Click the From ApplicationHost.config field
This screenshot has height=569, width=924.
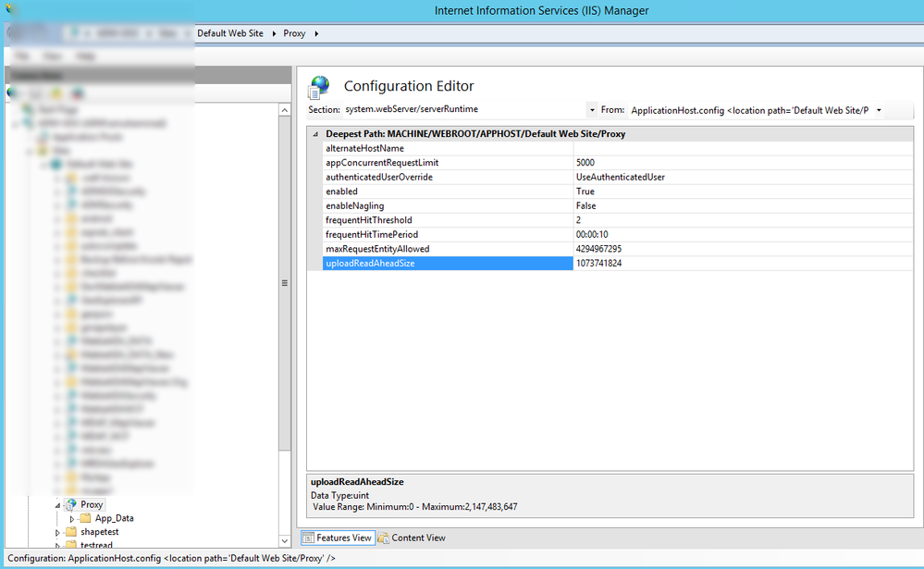750,110
